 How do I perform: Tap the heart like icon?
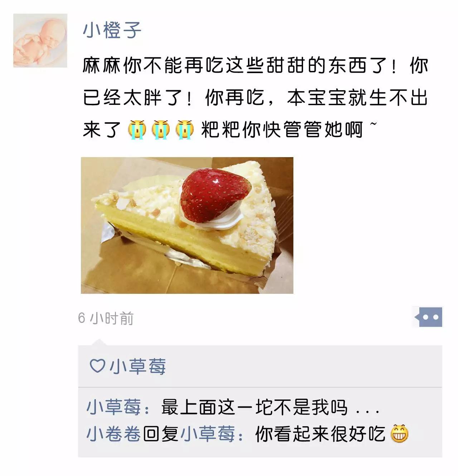(x=97, y=366)
